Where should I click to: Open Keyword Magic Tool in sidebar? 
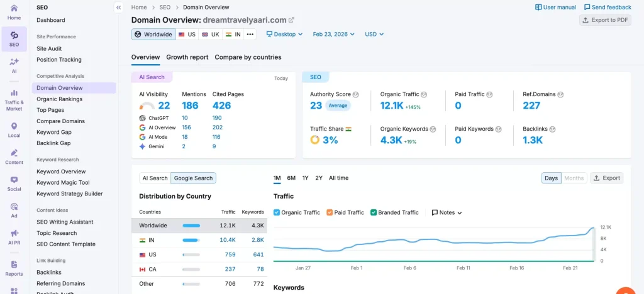(63, 182)
